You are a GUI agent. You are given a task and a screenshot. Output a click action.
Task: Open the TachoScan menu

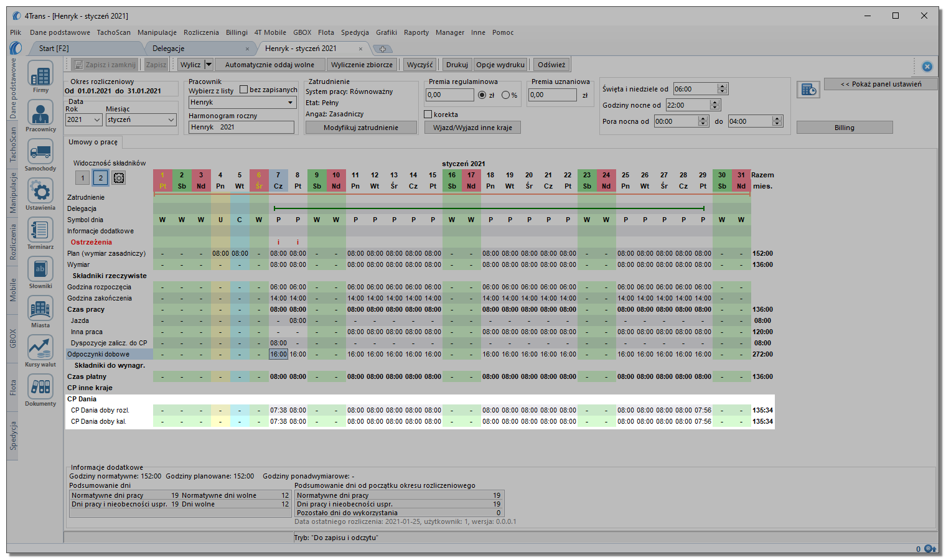(114, 32)
